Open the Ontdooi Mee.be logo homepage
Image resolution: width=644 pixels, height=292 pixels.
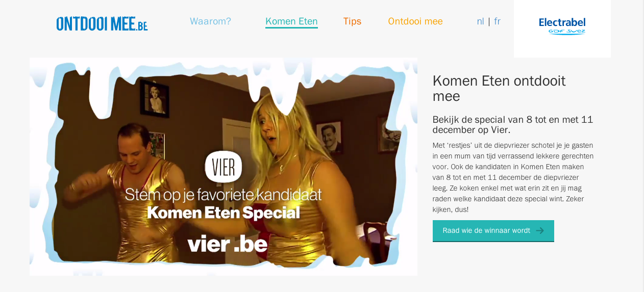point(102,23)
